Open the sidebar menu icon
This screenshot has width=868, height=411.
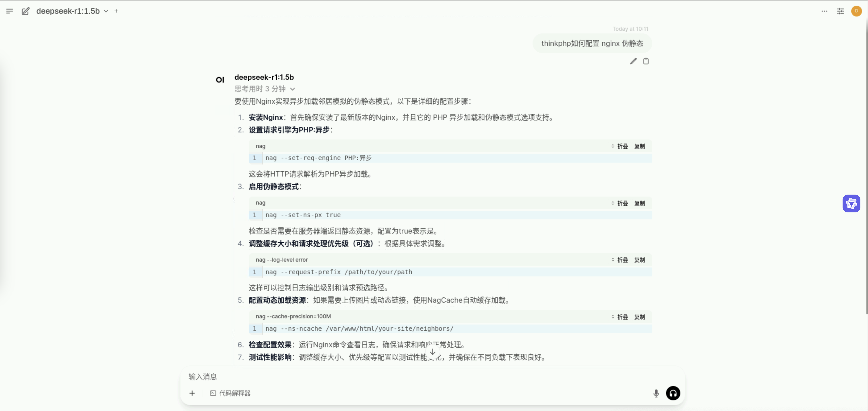(9, 11)
